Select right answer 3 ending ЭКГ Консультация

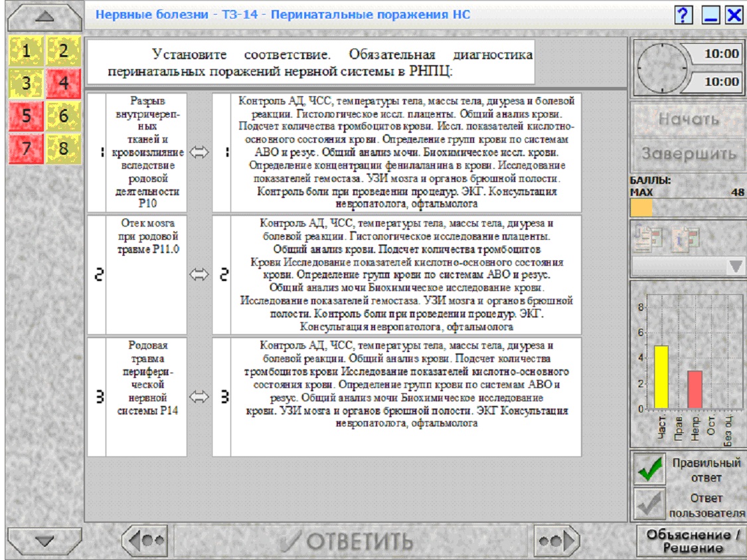click(x=406, y=397)
